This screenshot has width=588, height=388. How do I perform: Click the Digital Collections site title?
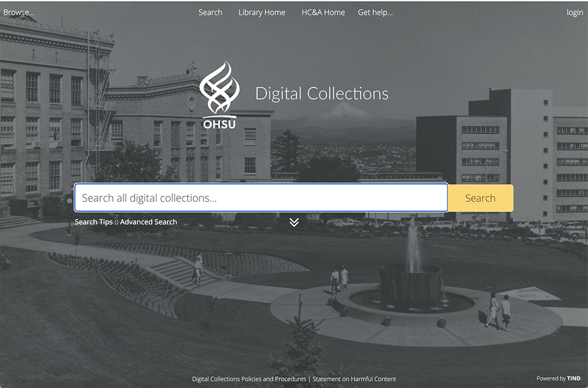click(x=322, y=93)
